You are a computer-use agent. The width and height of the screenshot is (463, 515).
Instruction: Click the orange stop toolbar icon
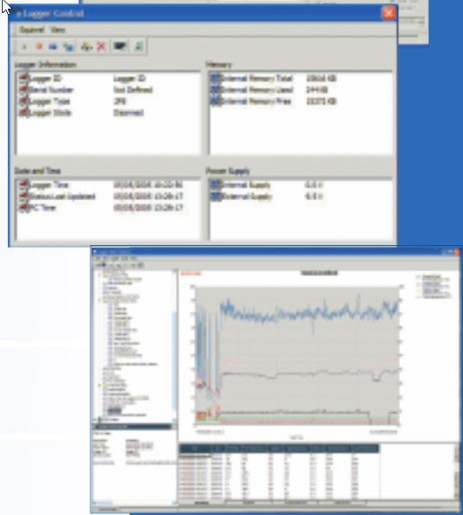click(39, 46)
